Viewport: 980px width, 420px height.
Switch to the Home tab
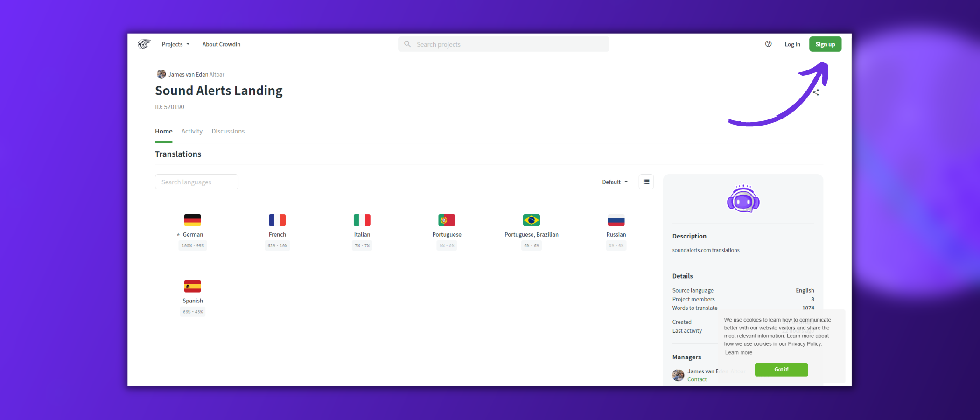click(x=164, y=132)
